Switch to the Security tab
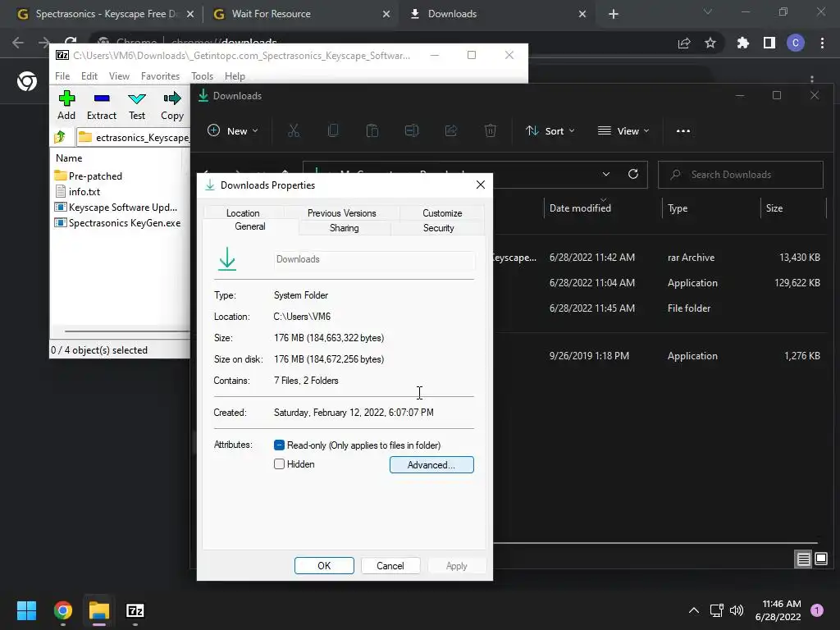The height and width of the screenshot is (630, 840). click(438, 228)
